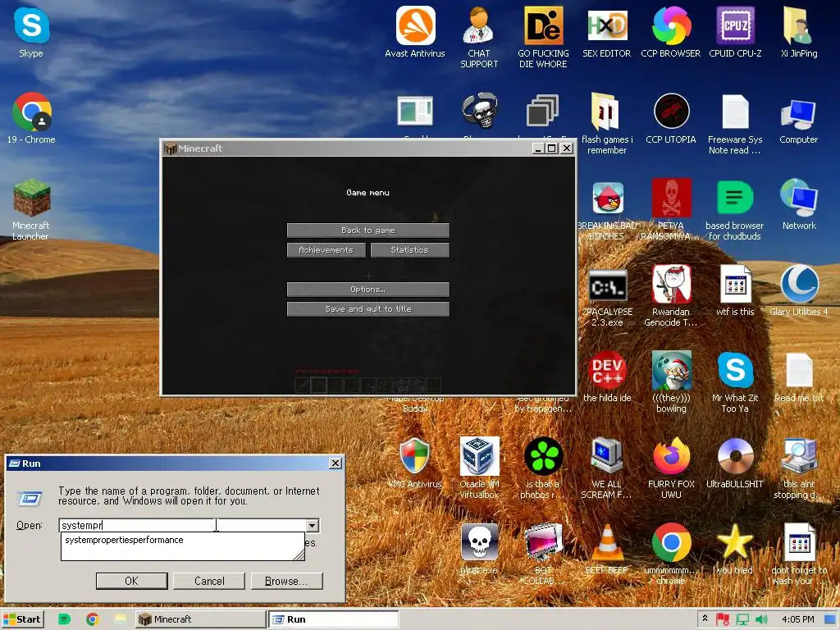This screenshot has height=630, width=840.
Task: Open dont forget to wash your icon
Action: tap(799, 555)
